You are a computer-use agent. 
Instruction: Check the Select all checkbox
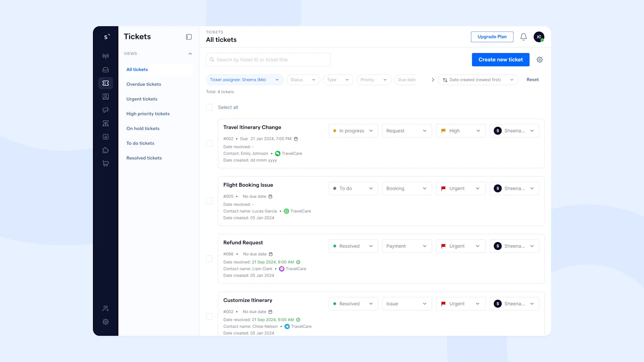209,107
